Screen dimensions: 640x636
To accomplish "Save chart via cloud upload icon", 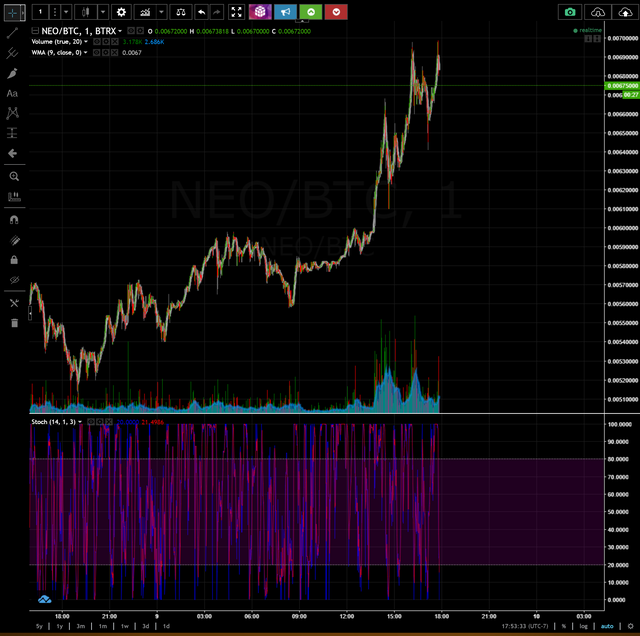I will [x=625, y=12].
